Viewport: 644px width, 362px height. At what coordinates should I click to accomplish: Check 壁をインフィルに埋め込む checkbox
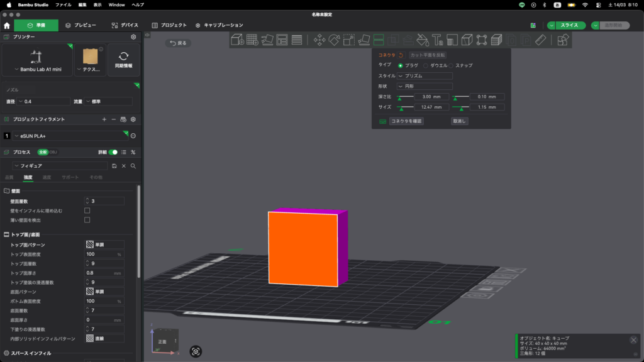click(x=87, y=211)
